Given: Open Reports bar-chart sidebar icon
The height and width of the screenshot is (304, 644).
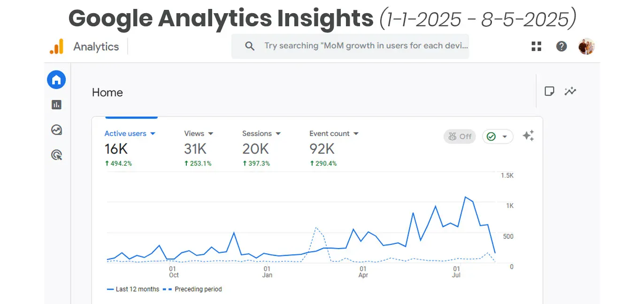Looking at the screenshot, I should pyautogui.click(x=56, y=105).
